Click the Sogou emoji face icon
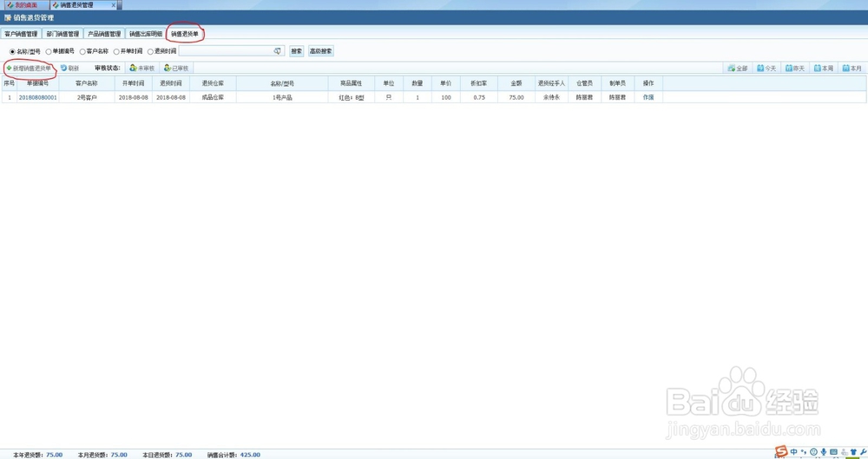The image size is (868, 459). [x=814, y=452]
